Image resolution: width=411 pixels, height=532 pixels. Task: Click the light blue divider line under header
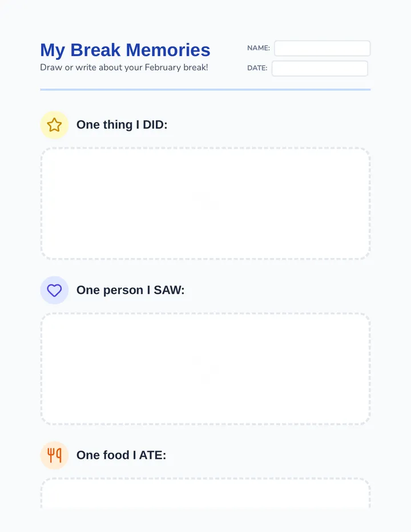click(x=205, y=90)
